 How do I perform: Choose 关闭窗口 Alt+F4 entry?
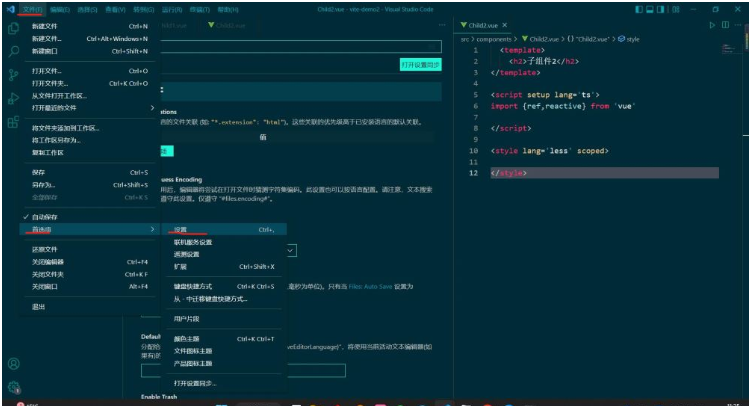coord(89,287)
